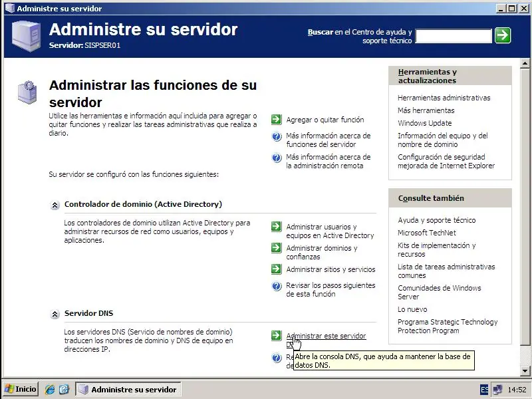
Task: Maximize the Administre su servidor window
Action: coord(512,8)
